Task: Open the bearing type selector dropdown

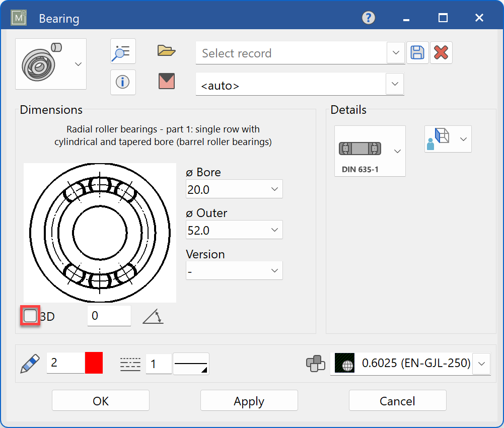Action: coord(51,64)
